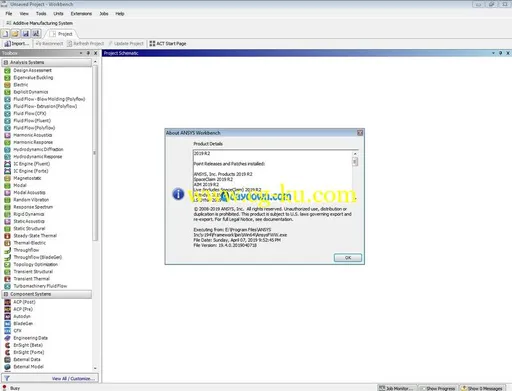Select the Project tab
Screen dimensions: 512x391
(x=61, y=34)
